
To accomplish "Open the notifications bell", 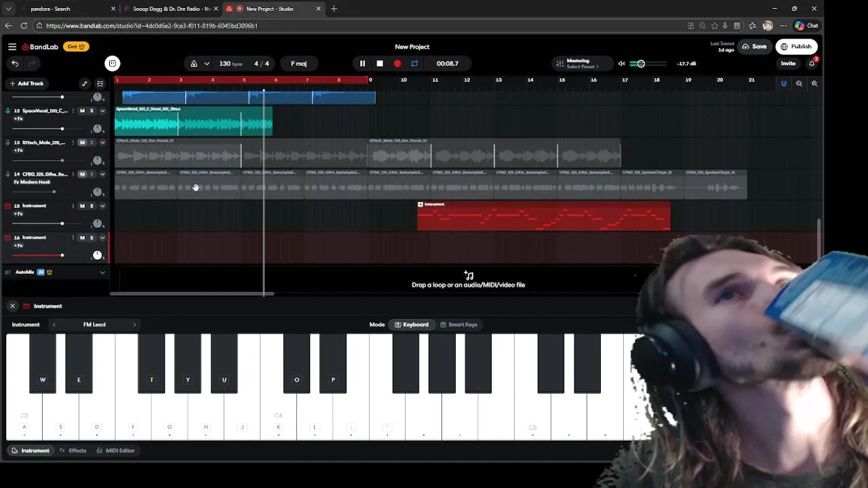I will point(812,64).
